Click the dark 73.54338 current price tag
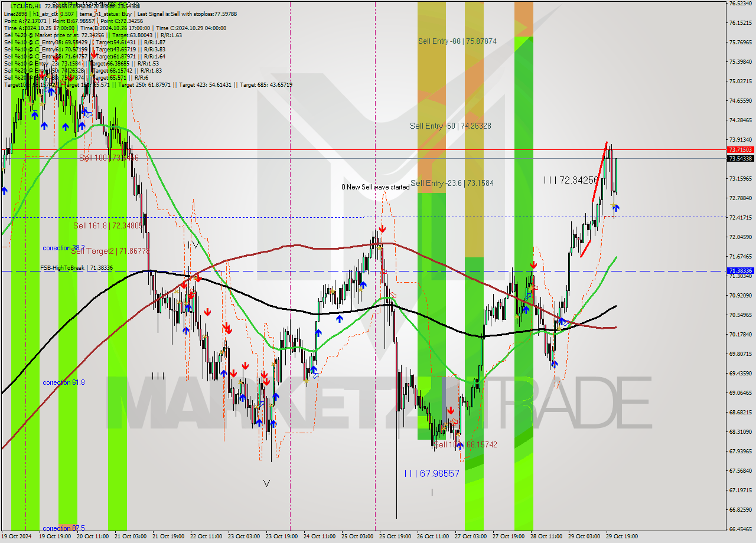Image resolution: width=756 pixels, height=543 pixels. (741, 158)
